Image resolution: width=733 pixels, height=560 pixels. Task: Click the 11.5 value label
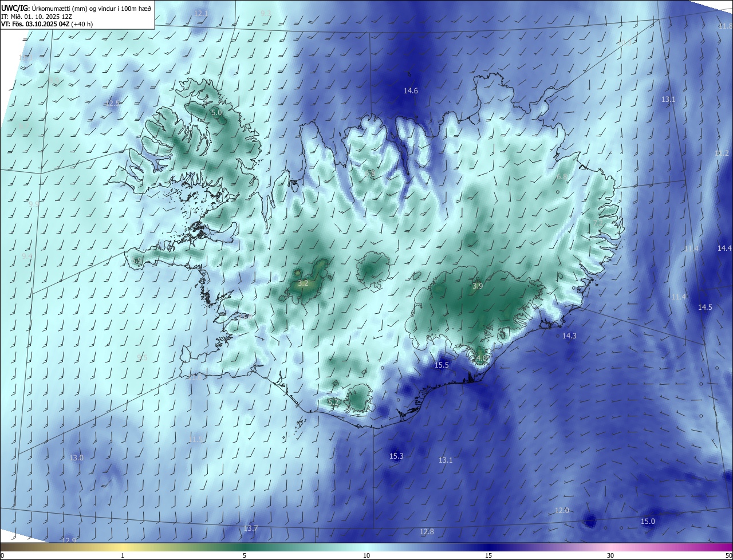196,439
